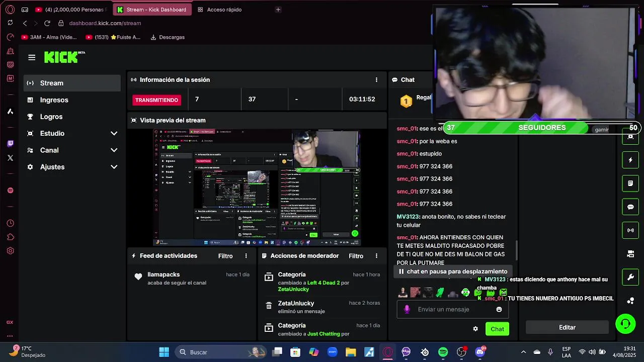Viewport: 644px width, 362px height.
Task: Open Opera GX sidebar settings gear
Action: (10, 250)
